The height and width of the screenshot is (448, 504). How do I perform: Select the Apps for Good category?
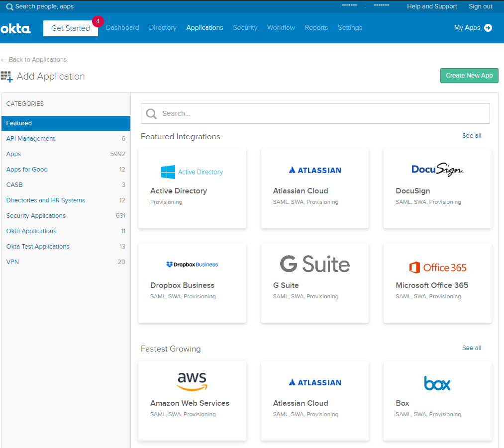(x=66, y=170)
